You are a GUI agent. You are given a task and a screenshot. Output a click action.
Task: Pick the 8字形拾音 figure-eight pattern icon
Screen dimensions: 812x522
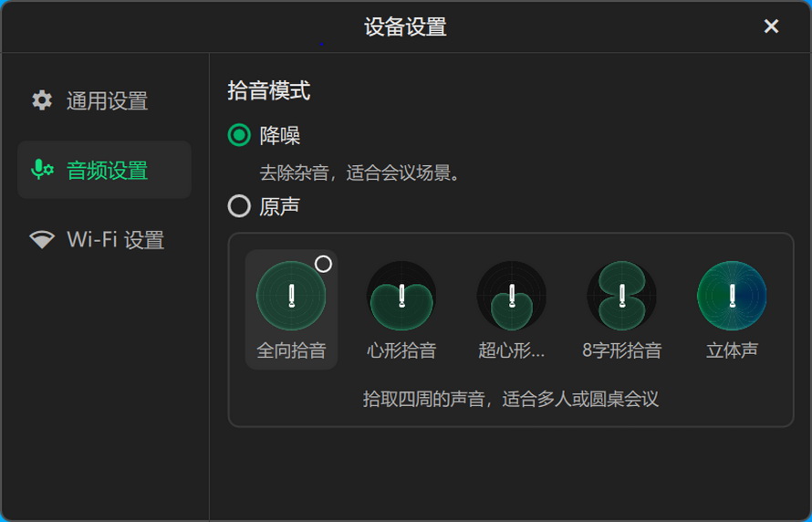622,296
